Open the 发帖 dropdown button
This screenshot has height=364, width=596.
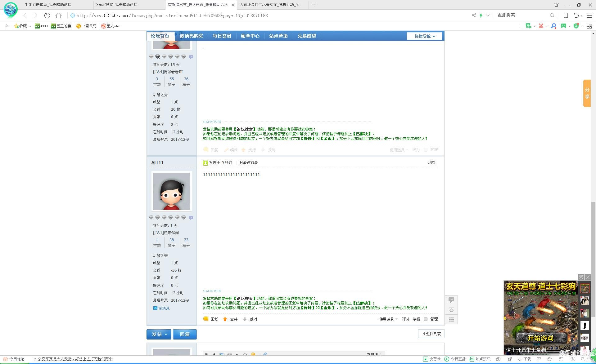pyautogui.click(x=159, y=334)
